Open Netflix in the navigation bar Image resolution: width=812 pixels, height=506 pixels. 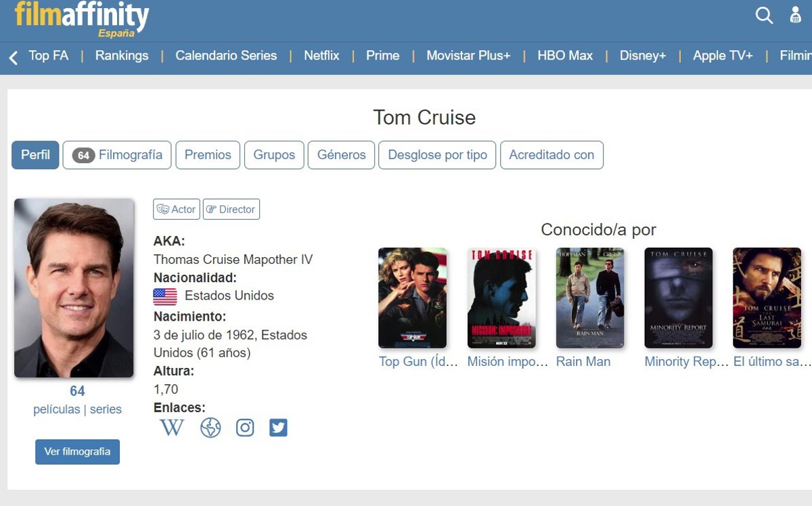pyautogui.click(x=321, y=55)
